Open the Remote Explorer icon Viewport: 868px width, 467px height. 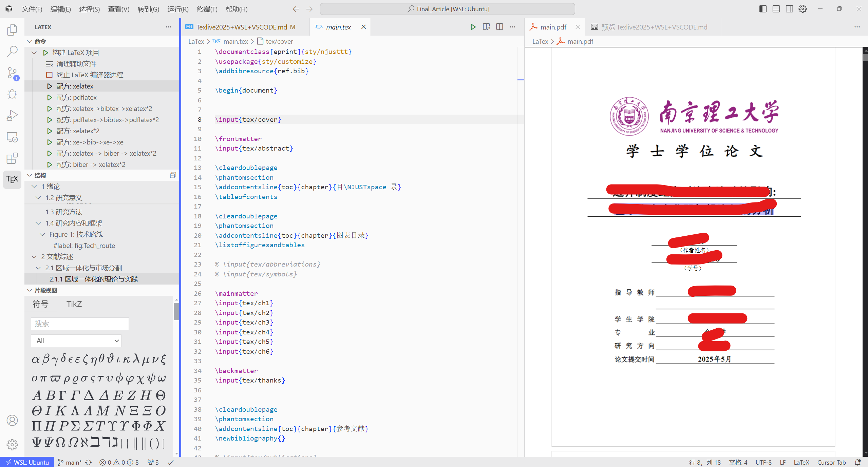[x=12, y=137]
